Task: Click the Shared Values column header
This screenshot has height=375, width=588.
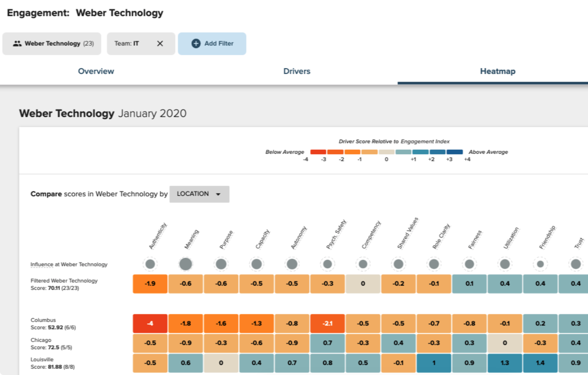Action: coord(408,233)
